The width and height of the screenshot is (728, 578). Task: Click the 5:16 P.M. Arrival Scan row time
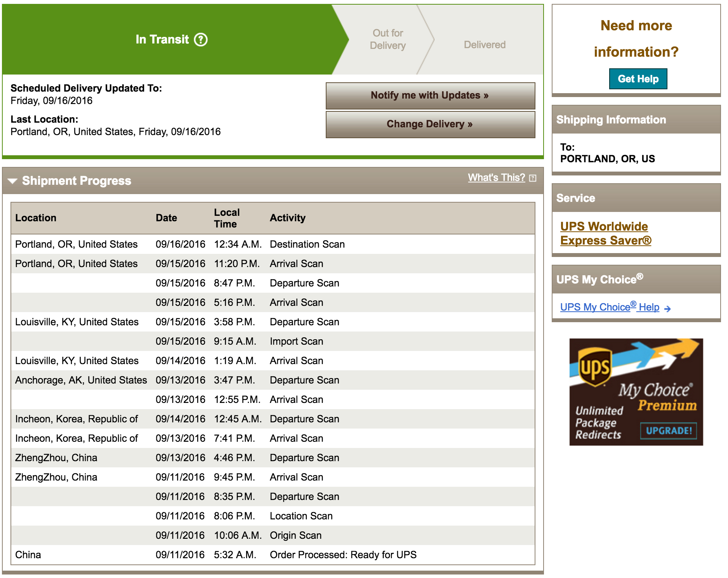pyautogui.click(x=235, y=302)
